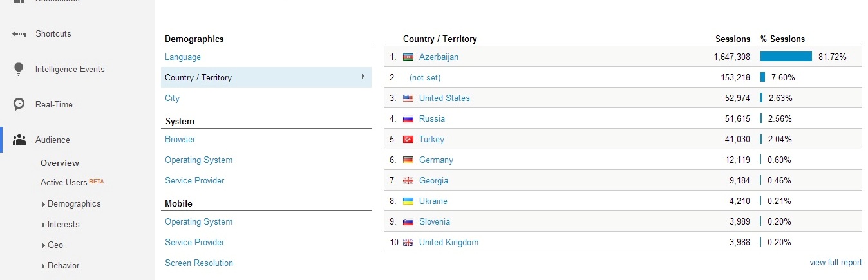Open Shortcuts in the left sidebar
The image size is (868, 280).
[53, 33]
